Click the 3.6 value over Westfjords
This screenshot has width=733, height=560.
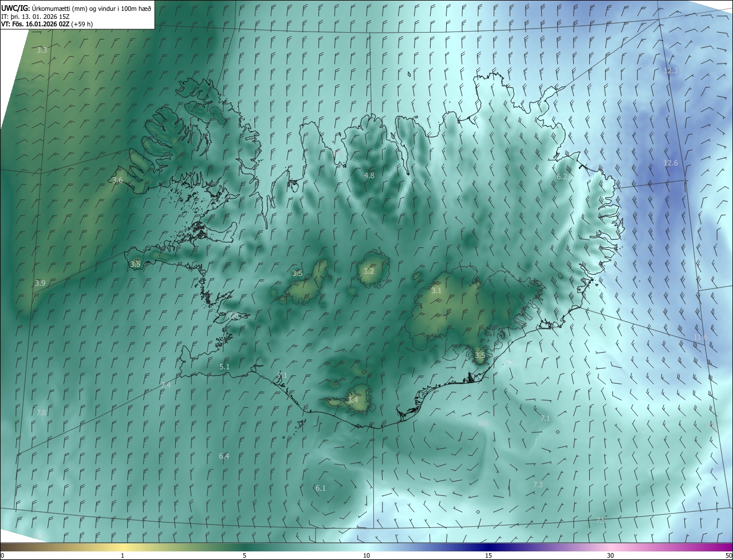pyautogui.click(x=117, y=180)
